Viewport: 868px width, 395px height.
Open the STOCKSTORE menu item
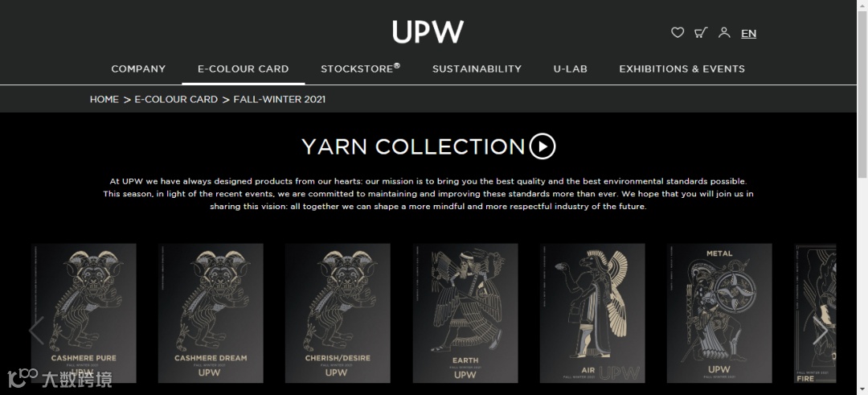tap(360, 68)
